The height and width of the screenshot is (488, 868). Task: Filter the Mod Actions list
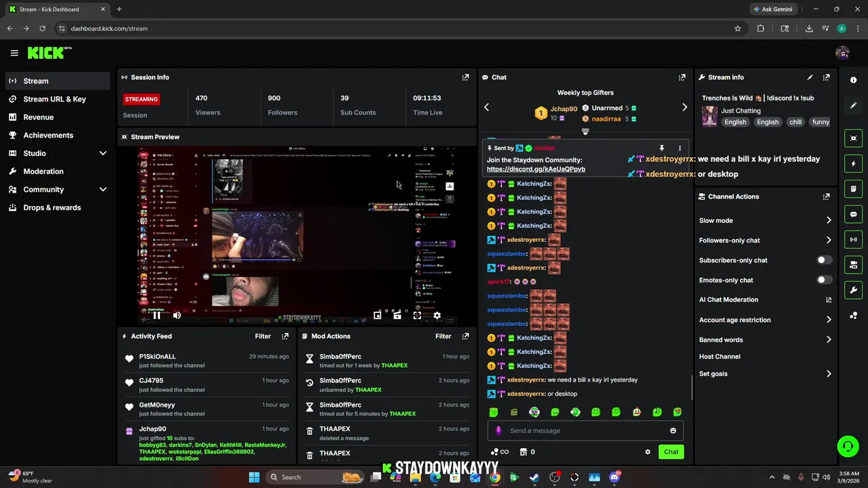point(443,336)
